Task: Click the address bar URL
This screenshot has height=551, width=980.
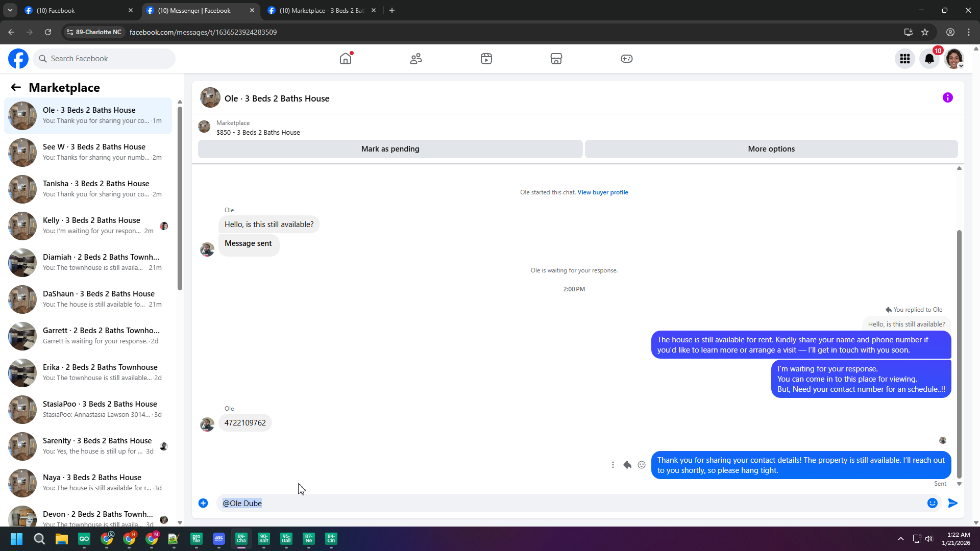Action: [x=203, y=32]
